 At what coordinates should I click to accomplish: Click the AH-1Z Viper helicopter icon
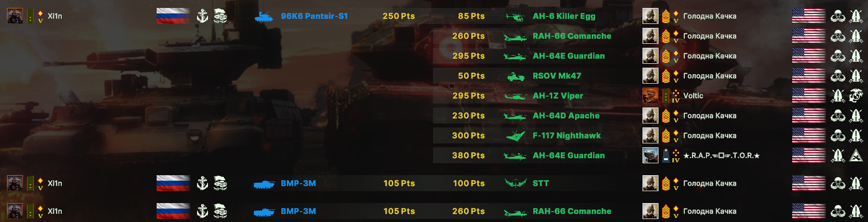coord(515,96)
